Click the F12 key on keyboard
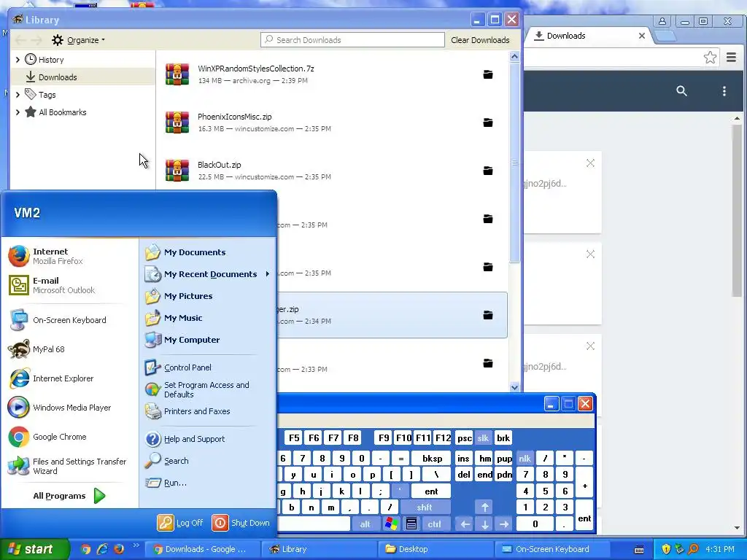Viewport: 747px width, 560px height. [x=443, y=438]
